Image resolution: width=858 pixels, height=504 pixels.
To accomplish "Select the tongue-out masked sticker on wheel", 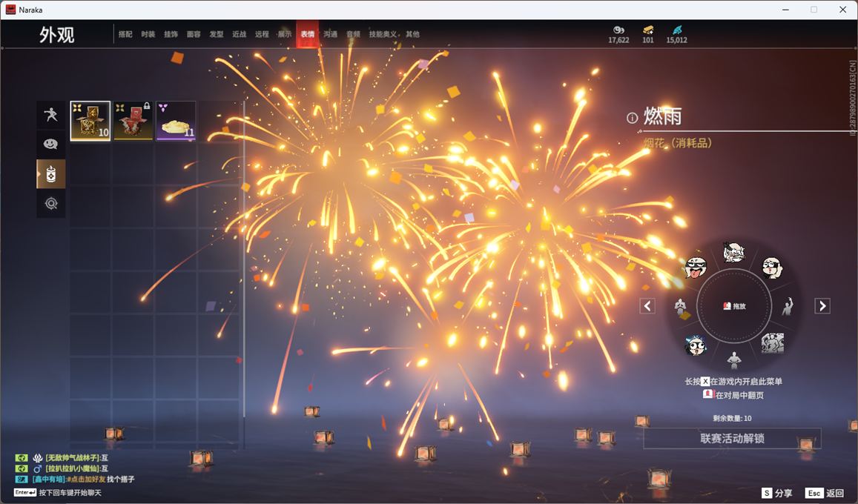I will point(696,268).
